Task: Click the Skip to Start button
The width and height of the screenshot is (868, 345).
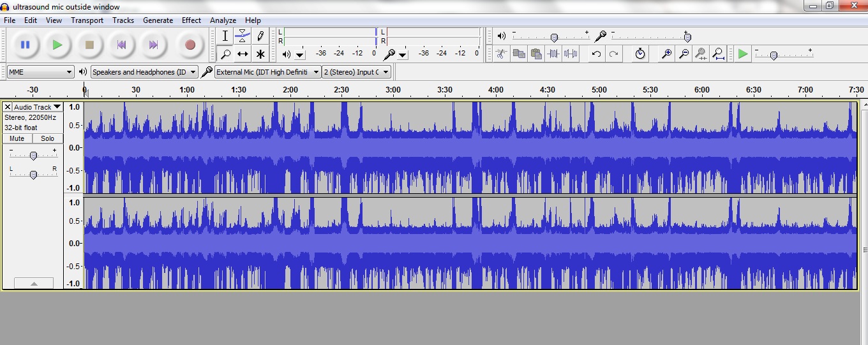Action: point(121,45)
